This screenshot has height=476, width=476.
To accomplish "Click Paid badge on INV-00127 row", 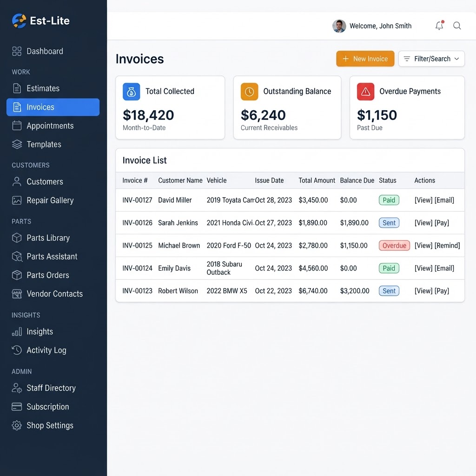I will click(x=389, y=200).
